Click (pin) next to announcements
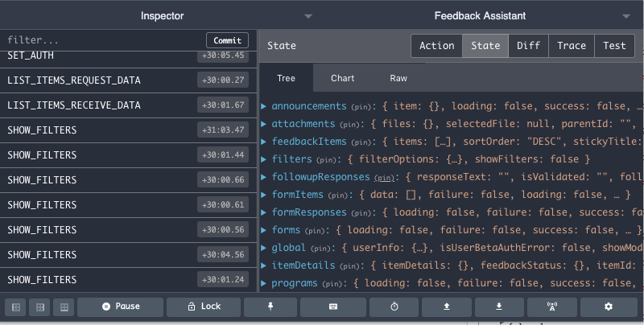The image size is (644, 325). coord(361,107)
